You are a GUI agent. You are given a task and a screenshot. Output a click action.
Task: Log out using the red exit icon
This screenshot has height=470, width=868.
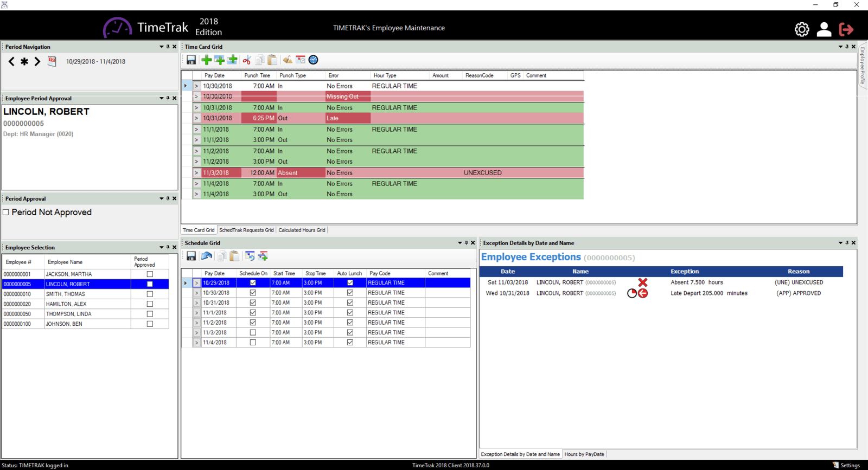point(846,29)
